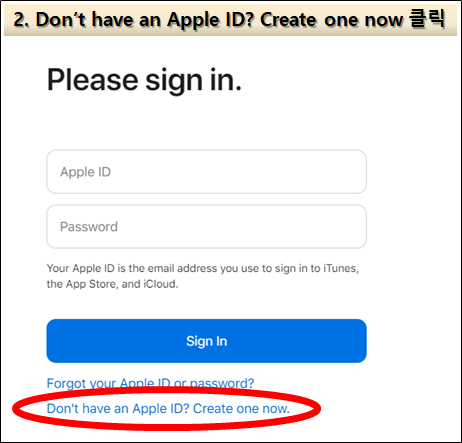Click Create one now in top banner

pos(332,20)
